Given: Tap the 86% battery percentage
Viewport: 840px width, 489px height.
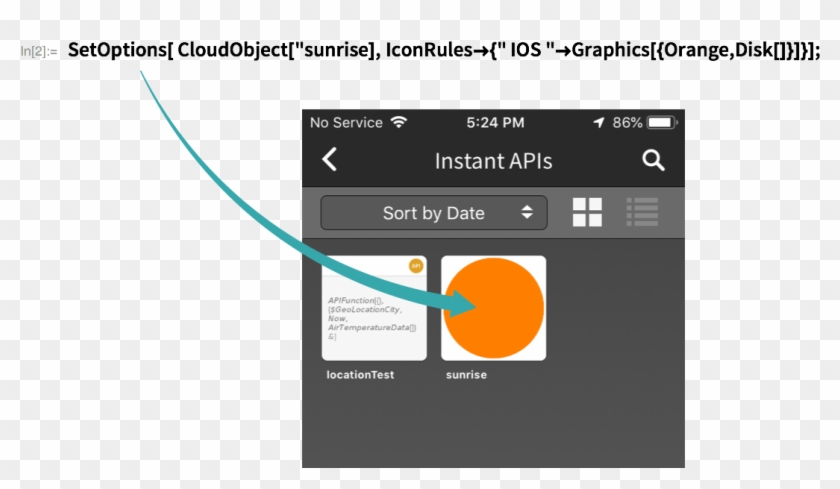Looking at the screenshot, I should point(627,123).
